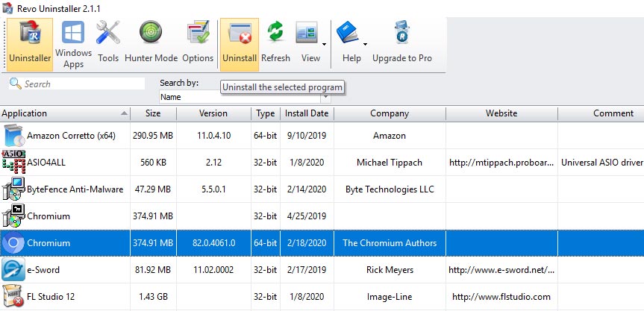Image resolution: width=644 pixels, height=311 pixels.
Task: Click the Rick Meyers company cell
Action: (x=390, y=270)
